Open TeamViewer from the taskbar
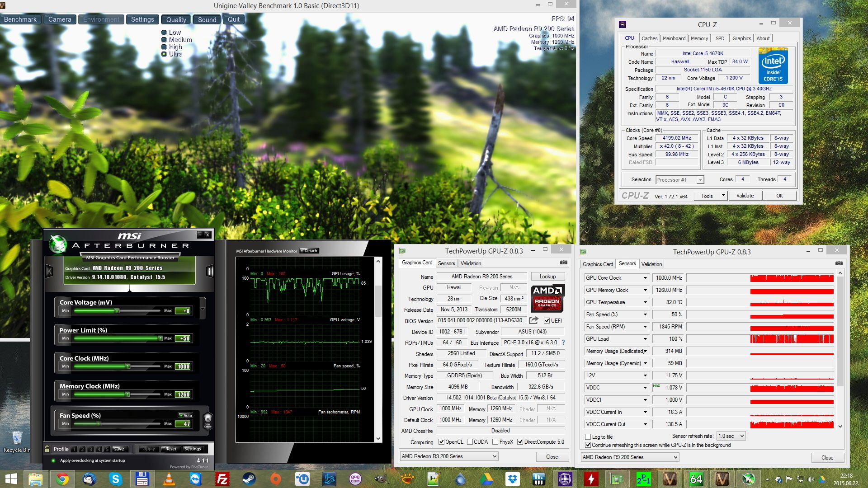The height and width of the screenshot is (488, 868). (x=196, y=479)
